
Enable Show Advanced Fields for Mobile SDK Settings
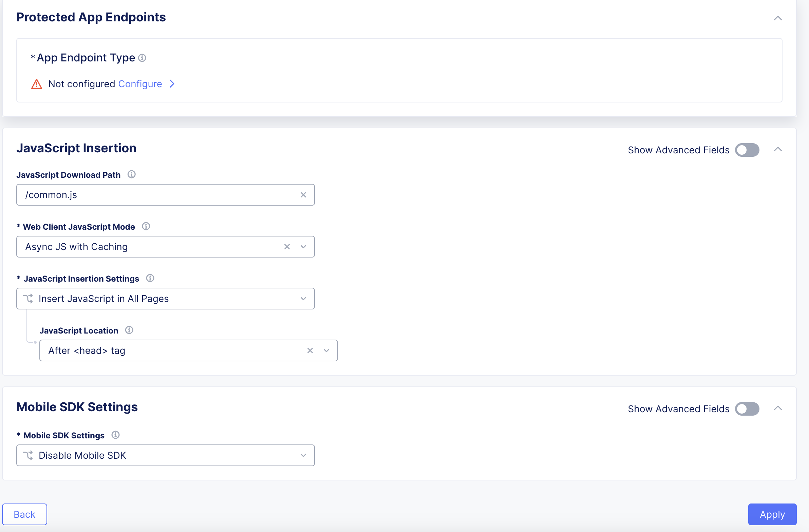coord(747,408)
